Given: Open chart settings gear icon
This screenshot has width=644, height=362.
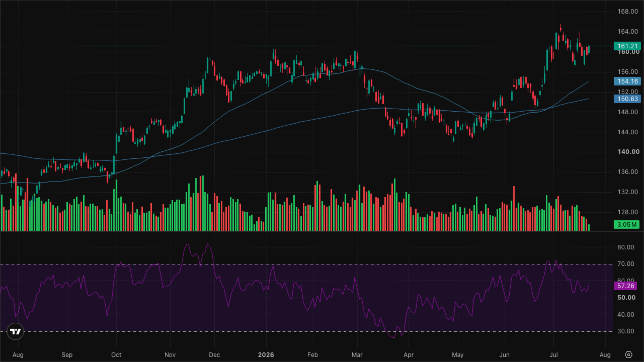Looking at the screenshot, I should point(628,355).
